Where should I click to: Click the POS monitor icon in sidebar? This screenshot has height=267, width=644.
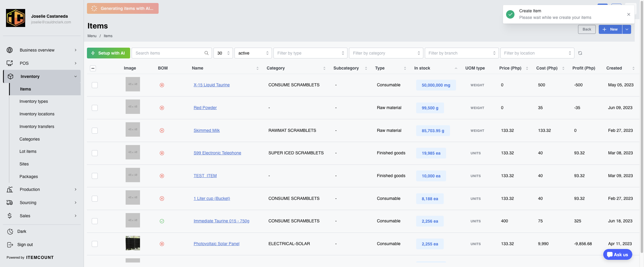pos(10,63)
